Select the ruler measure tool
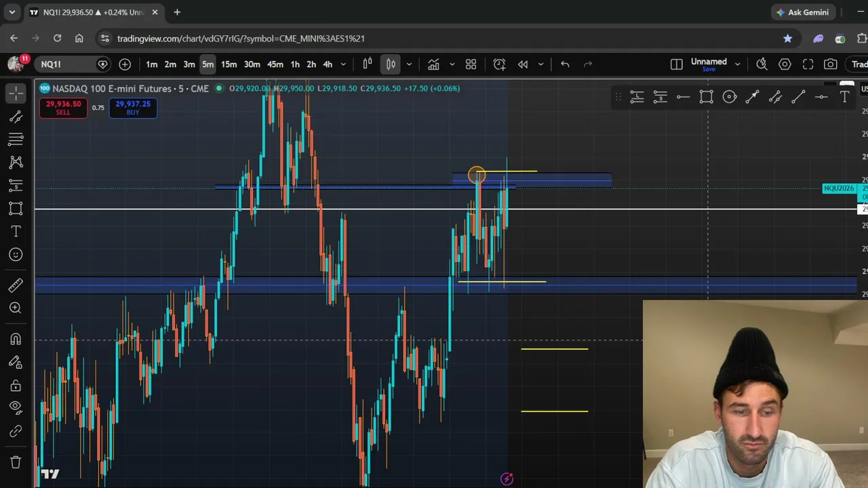This screenshot has width=868, height=488. 16,285
